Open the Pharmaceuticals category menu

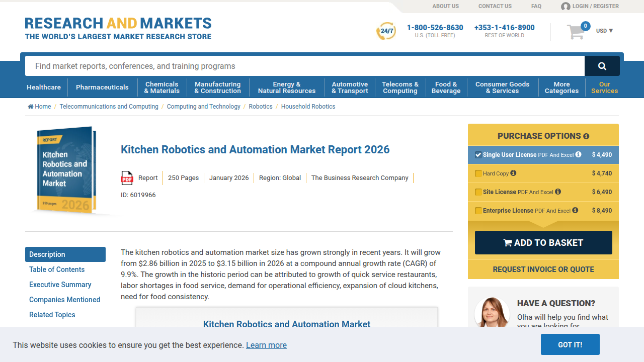pos(102,87)
